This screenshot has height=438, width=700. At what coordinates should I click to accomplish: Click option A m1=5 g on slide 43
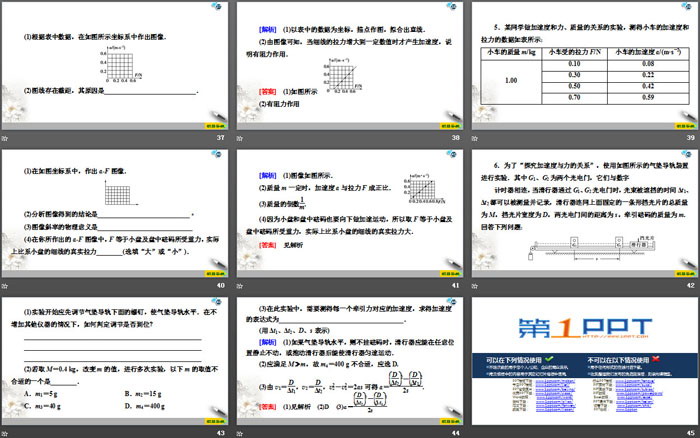(x=41, y=394)
